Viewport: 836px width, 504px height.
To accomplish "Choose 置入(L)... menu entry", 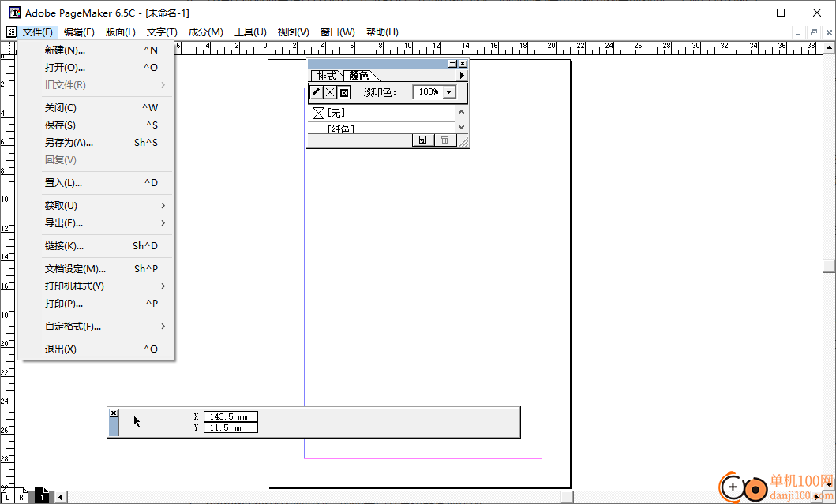I will (x=96, y=183).
